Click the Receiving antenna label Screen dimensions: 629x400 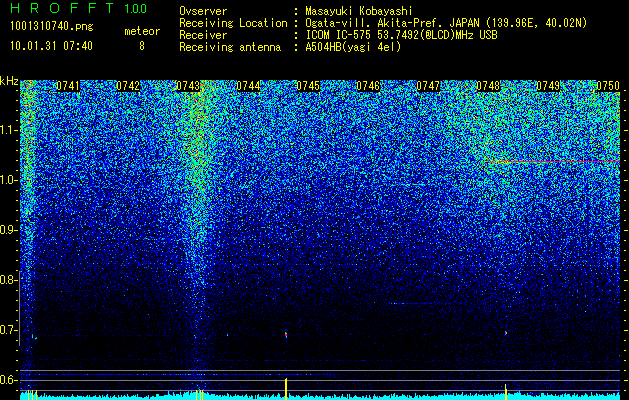[x=230, y=47]
